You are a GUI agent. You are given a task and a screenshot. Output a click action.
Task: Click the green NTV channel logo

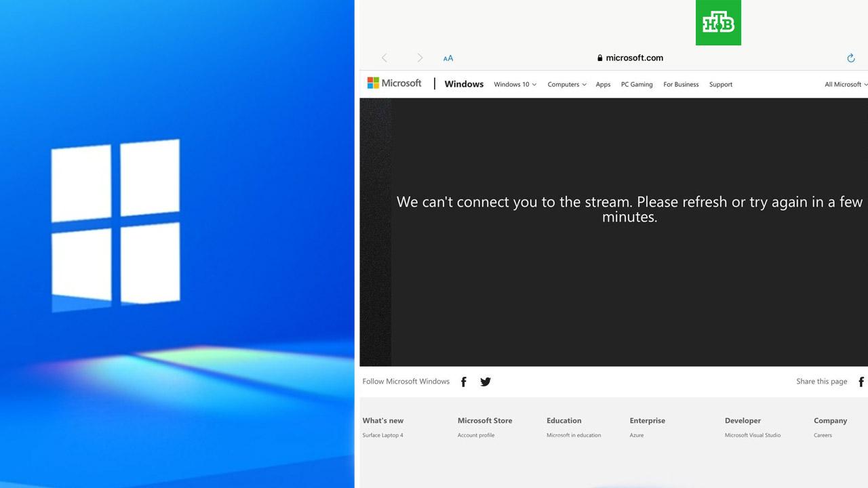pos(718,23)
